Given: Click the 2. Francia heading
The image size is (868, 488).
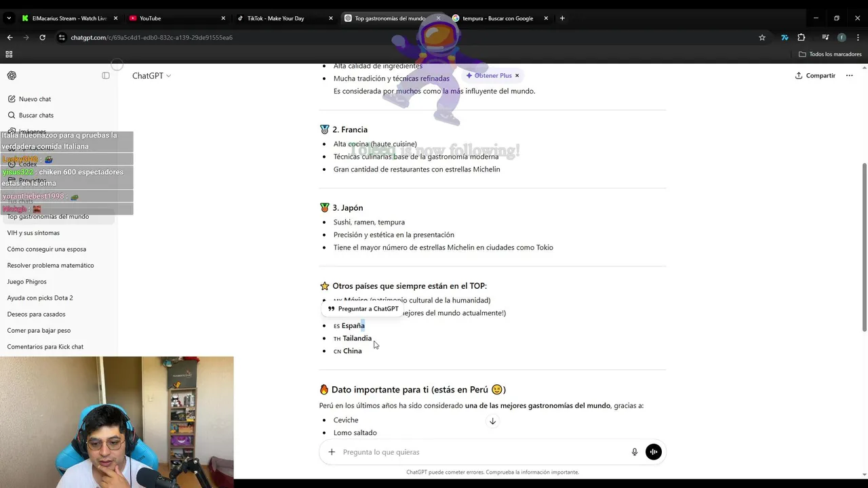Looking at the screenshot, I should 350,129.
